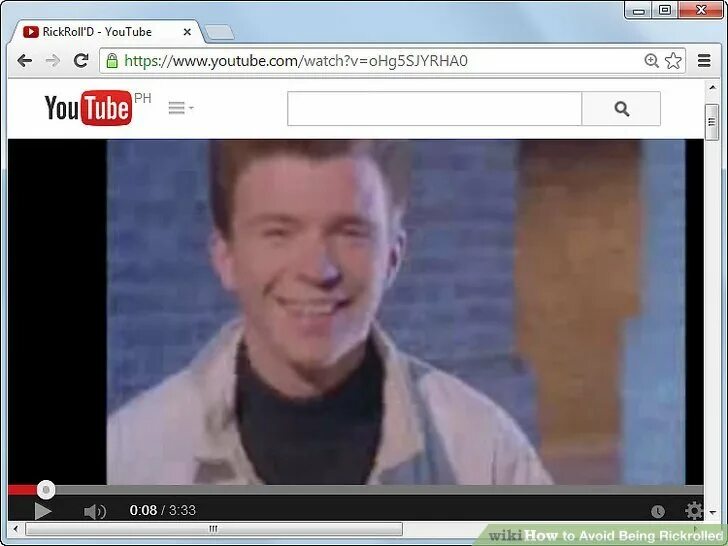Maximize the browser window

click(665, 10)
